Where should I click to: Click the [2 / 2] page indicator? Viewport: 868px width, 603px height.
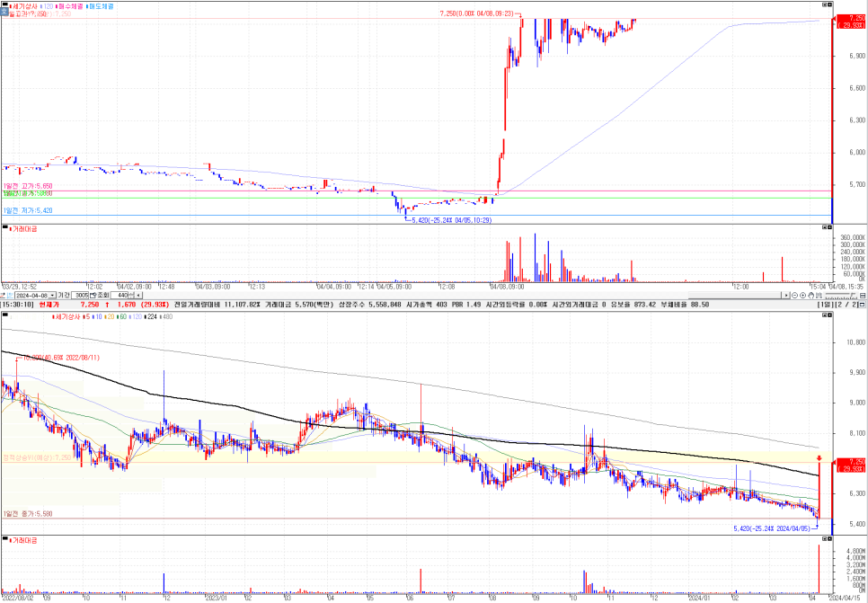coord(846,305)
